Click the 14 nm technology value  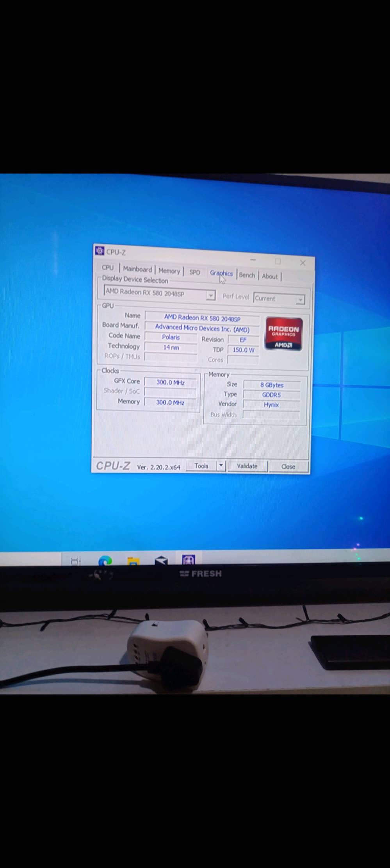[171, 347]
